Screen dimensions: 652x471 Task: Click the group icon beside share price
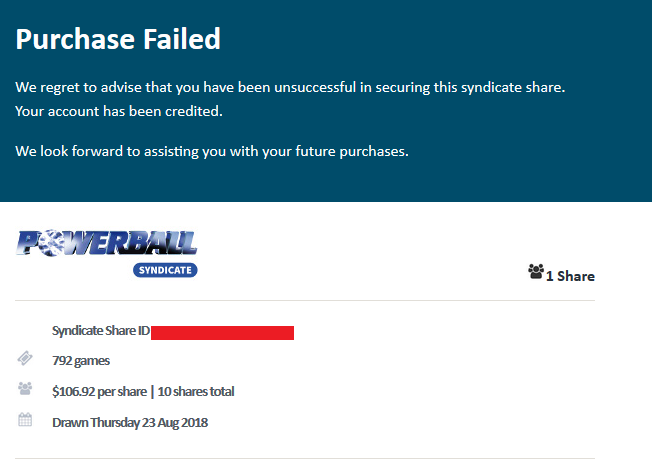click(25, 390)
